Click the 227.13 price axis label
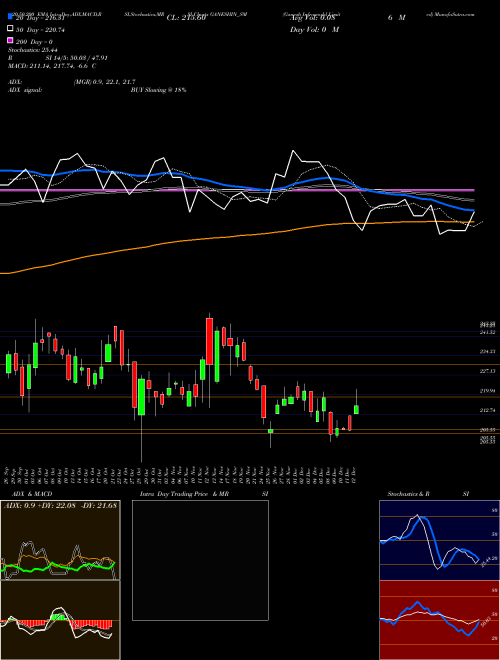This screenshot has height=660, width=500. [487, 371]
